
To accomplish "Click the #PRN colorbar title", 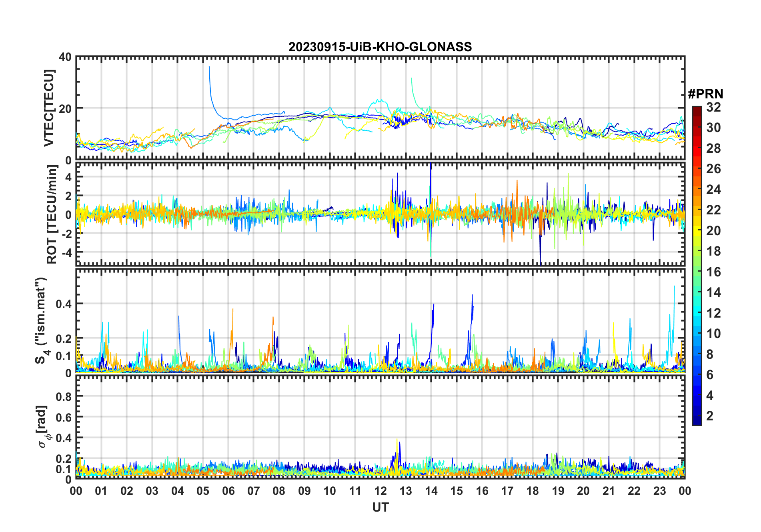I will click(x=705, y=94).
